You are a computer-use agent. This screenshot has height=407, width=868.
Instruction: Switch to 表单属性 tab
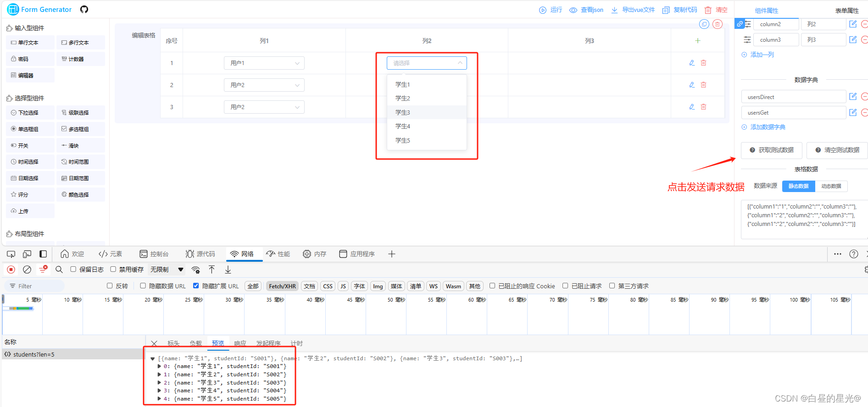847,11
